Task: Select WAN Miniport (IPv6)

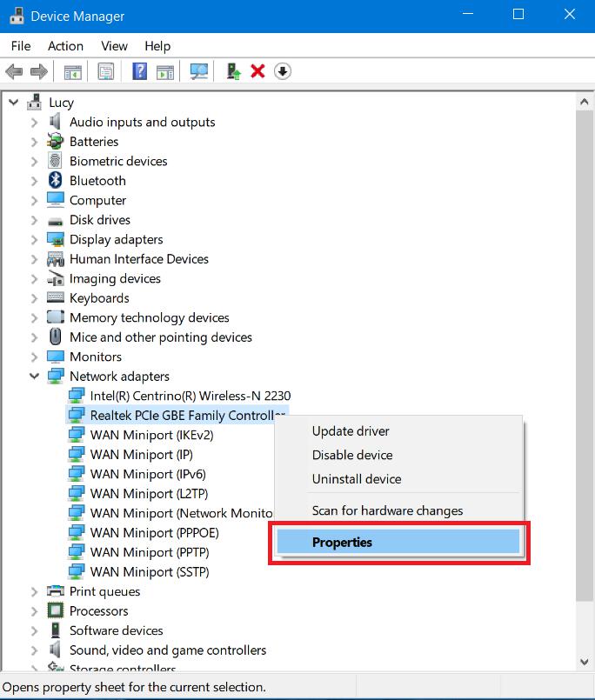Action: [148, 474]
